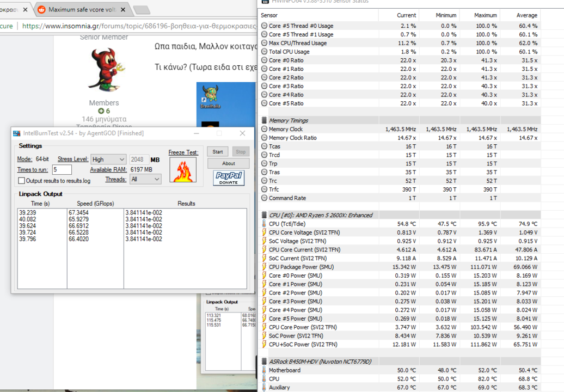Image resolution: width=564 pixels, height=392 pixels.
Task: Click the 111.071 W maximum package power value
Action: point(484,267)
